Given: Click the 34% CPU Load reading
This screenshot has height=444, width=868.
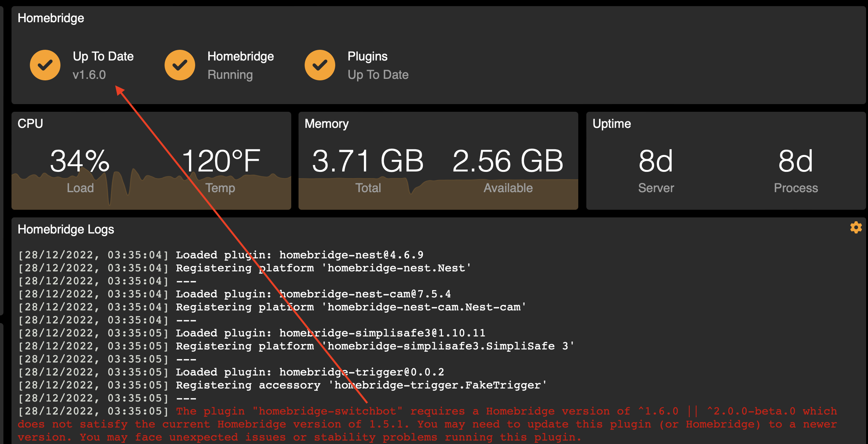Looking at the screenshot, I should click(80, 161).
